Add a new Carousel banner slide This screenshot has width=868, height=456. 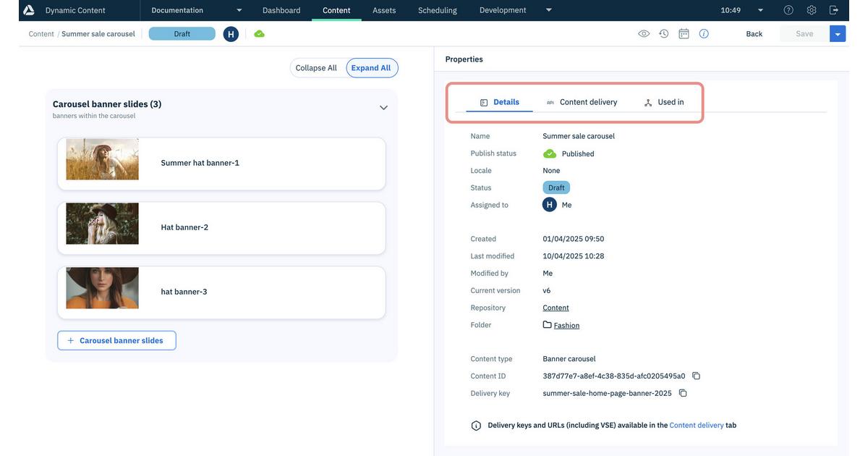coord(116,341)
